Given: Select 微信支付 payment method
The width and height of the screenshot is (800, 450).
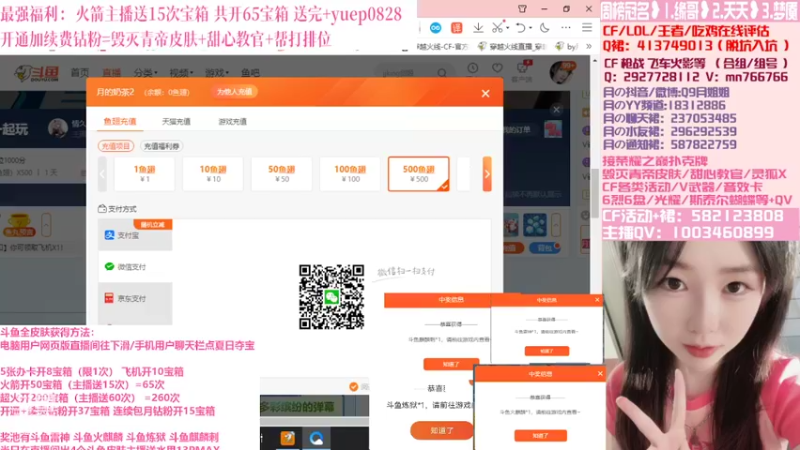Looking at the screenshot, I should click(135, 267).
